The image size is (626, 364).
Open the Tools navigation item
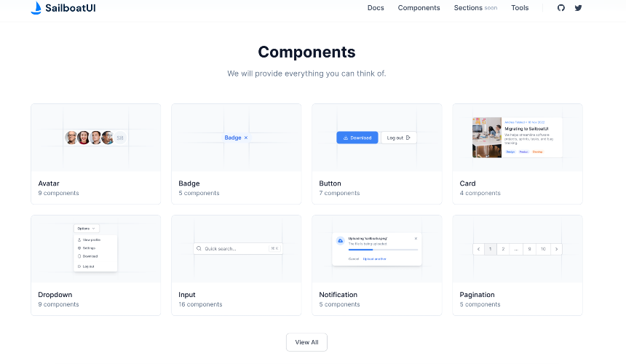tap(520, 7)
